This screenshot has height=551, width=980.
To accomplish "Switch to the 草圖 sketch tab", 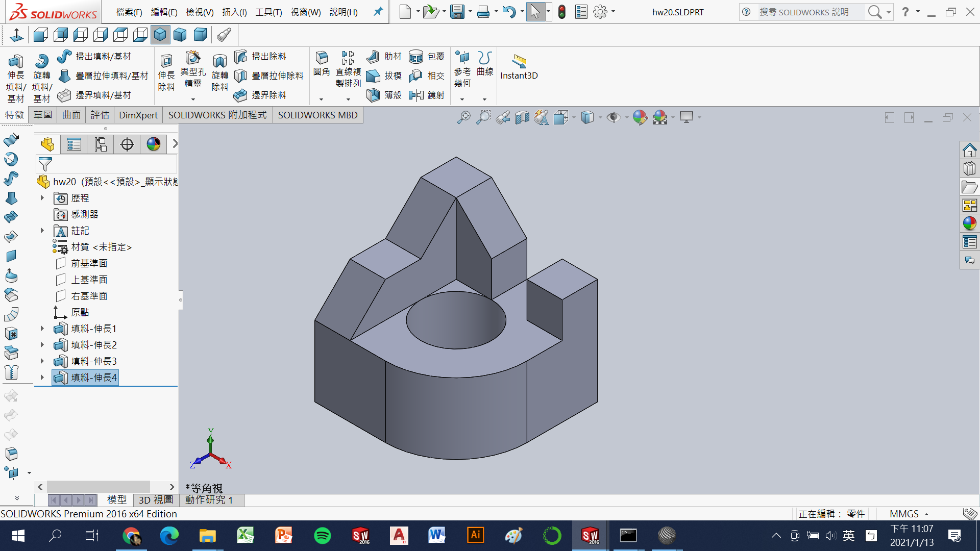I will [43, 115].
